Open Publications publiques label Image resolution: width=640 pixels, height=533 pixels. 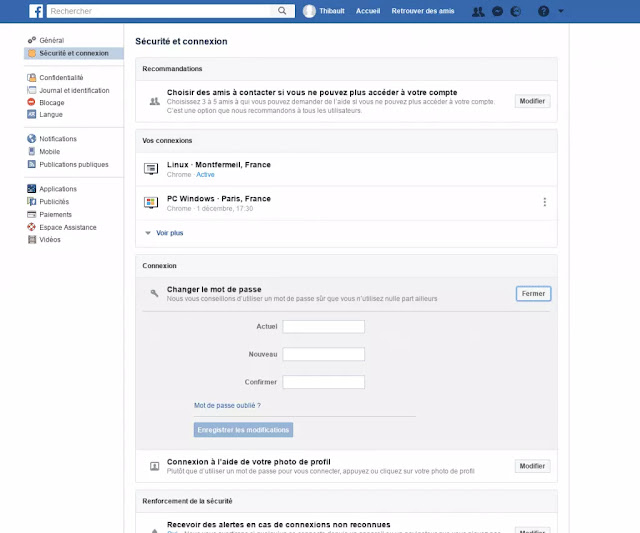[x=74, y=164]
